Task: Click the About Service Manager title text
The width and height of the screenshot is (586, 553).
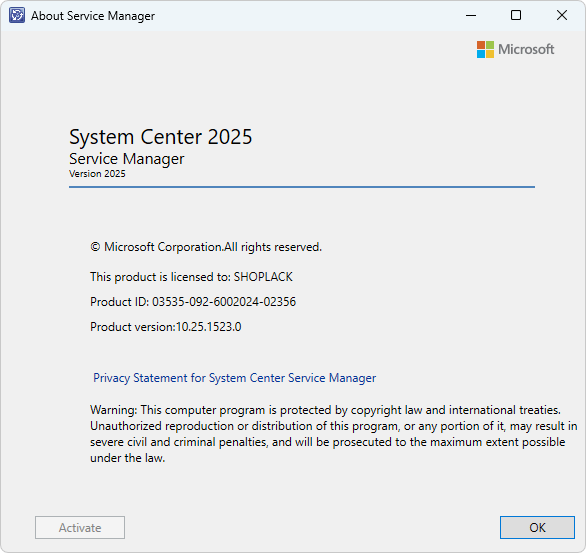Action: pyautogui.click(x=93, y=16)
